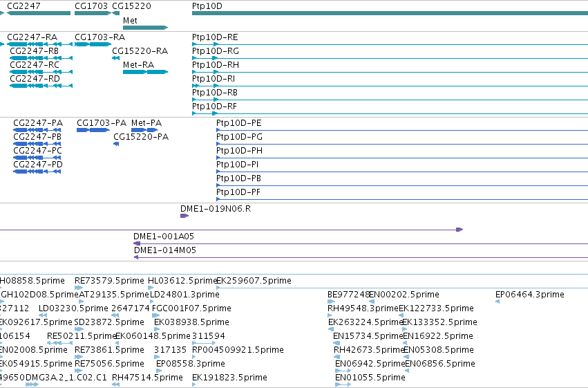Click the CG15220 gene label

coord(131,6)
